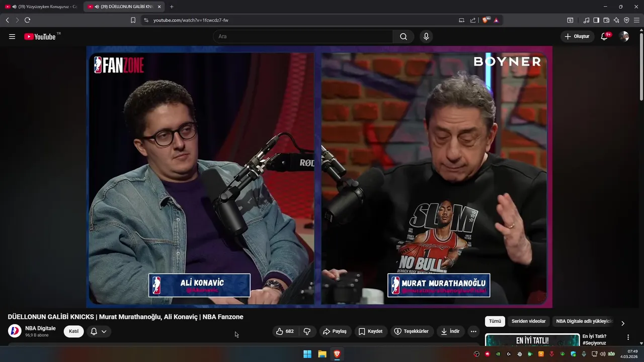Open the En İyi Tatlı video thumbnail
644x362 pixels.
[532, 340]
